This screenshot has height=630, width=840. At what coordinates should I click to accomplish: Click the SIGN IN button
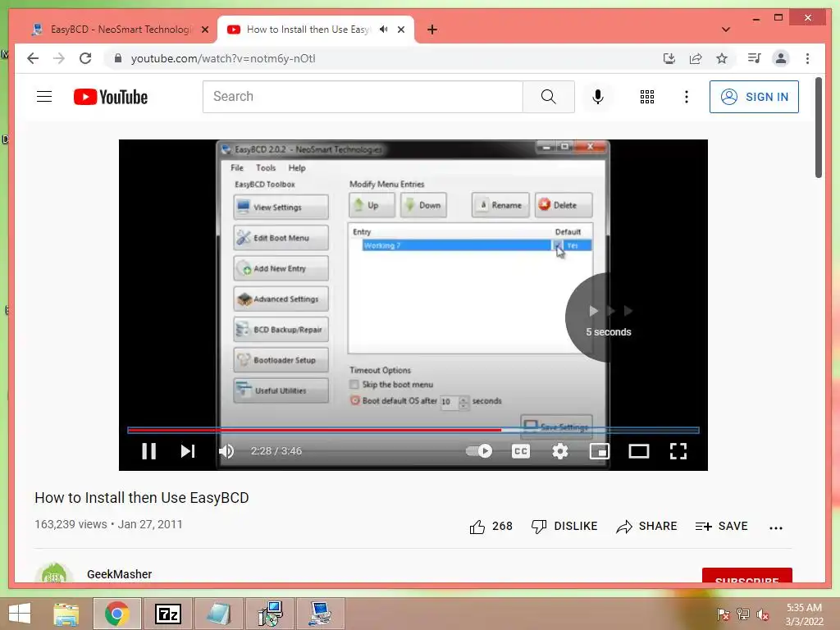tap(754, 97)
